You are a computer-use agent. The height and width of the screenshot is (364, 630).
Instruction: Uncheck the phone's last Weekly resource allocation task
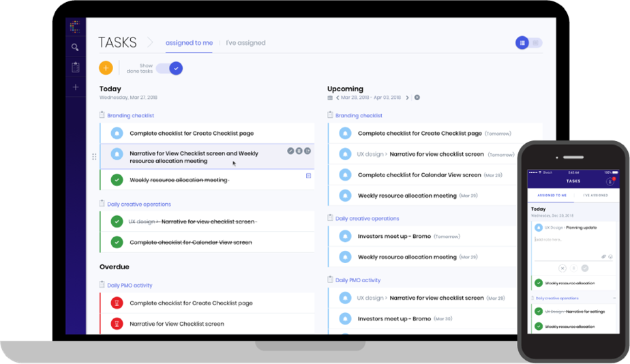[539, 327]
